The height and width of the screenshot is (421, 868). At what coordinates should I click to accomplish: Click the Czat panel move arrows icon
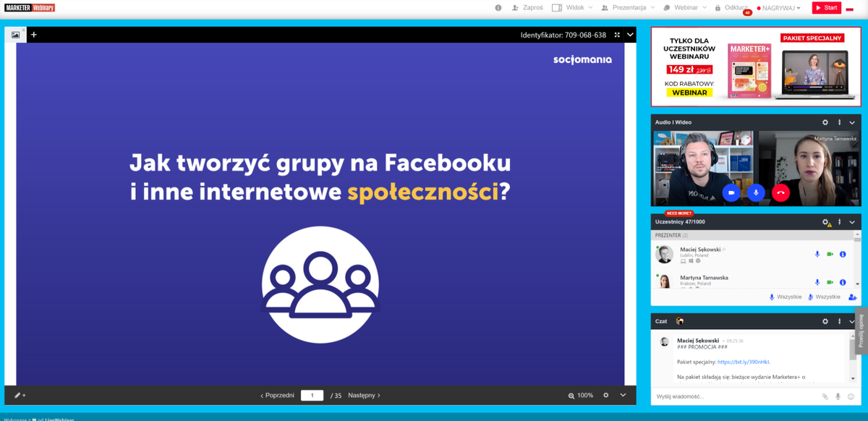pyautogui.click(x=839, y=321)
